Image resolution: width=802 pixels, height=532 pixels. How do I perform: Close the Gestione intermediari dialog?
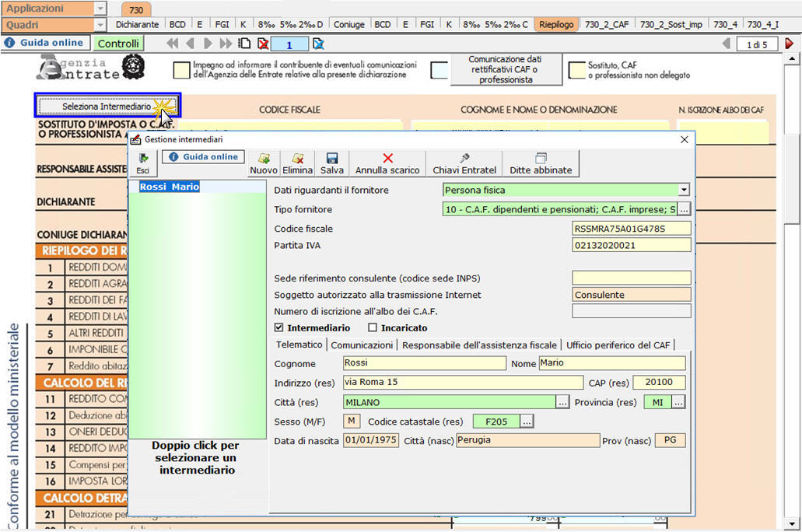click(685, 139)
